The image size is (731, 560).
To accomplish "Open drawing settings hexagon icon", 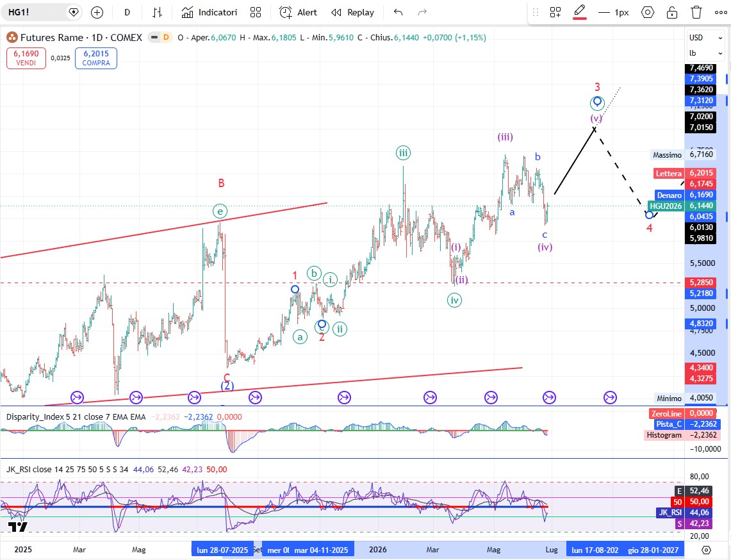I will (x=648, y=13).
